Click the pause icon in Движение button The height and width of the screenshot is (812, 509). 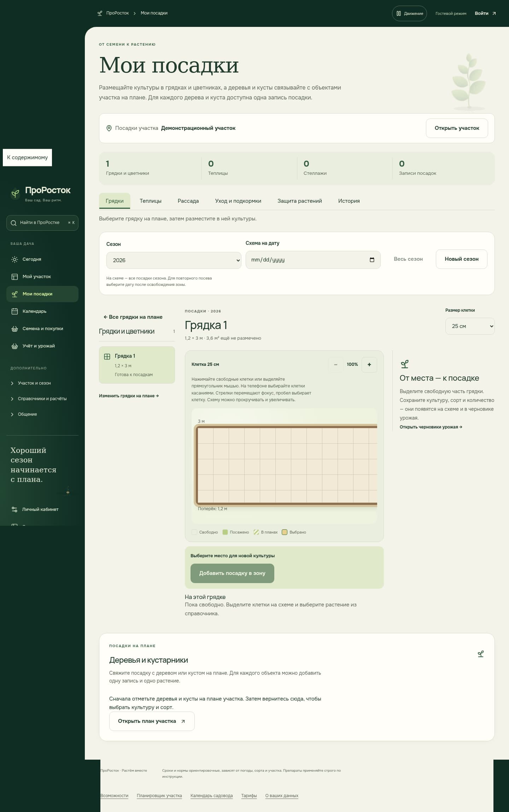[x=399, y=13]
